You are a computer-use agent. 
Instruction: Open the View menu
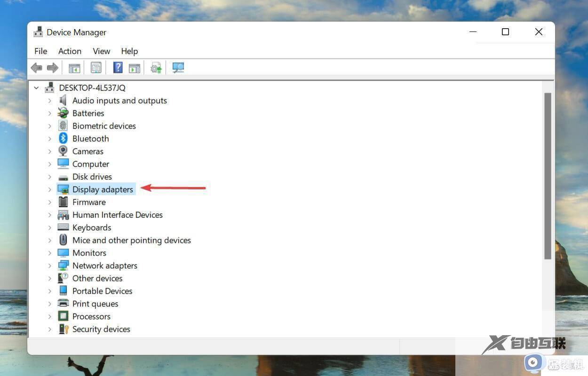tap(101, 51)
